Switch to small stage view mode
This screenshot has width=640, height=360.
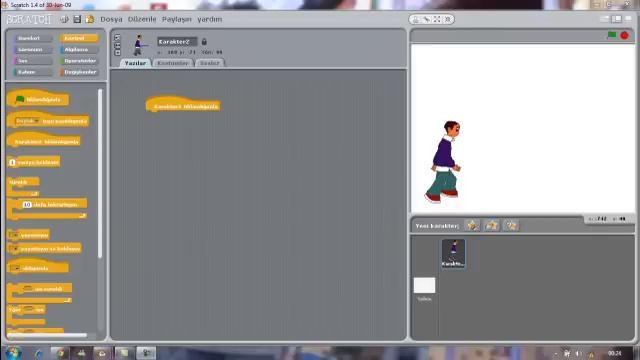point(604,19)
